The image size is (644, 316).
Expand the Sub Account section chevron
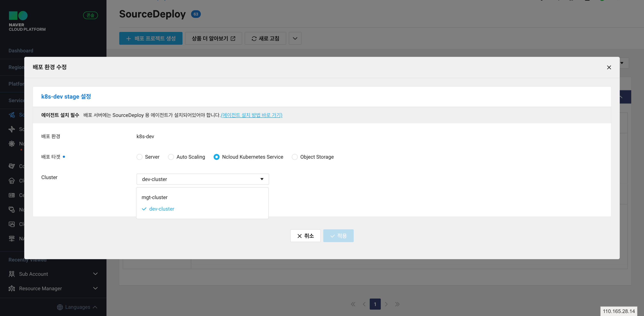pyautogui.click(x=95, y=274)
